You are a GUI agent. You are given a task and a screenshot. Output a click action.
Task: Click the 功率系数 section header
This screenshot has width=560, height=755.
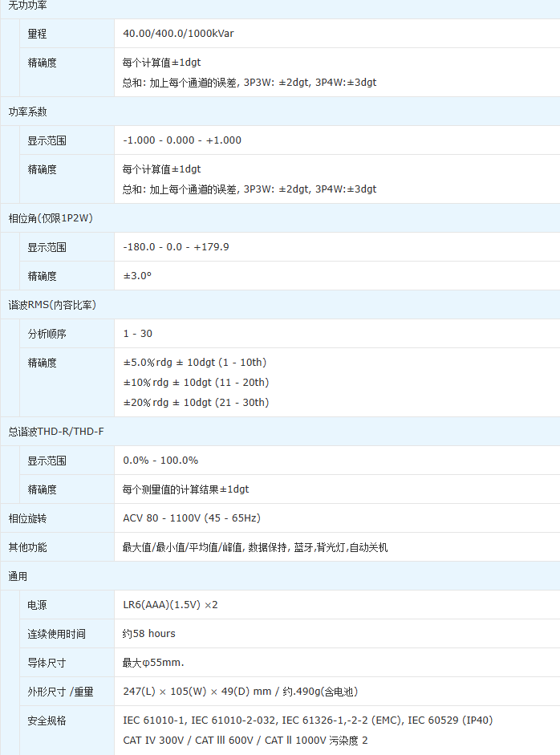27,112
